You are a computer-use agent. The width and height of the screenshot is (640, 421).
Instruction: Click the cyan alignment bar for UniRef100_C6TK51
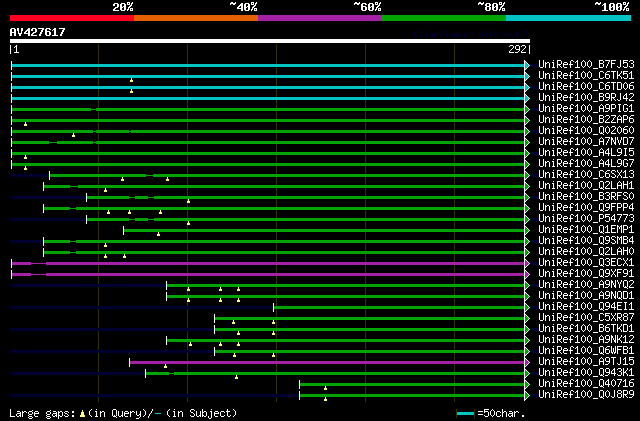268,76
